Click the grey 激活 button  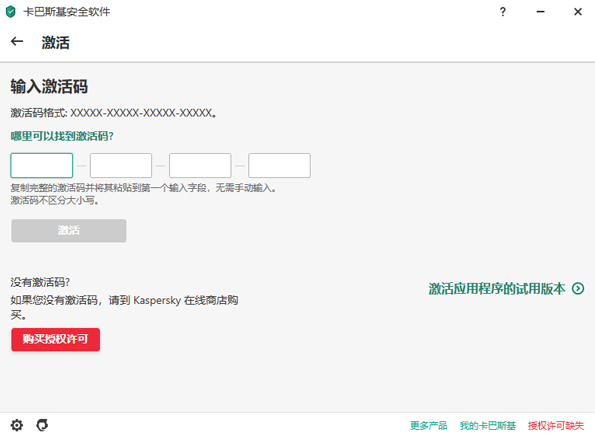[x=69, y=230]
